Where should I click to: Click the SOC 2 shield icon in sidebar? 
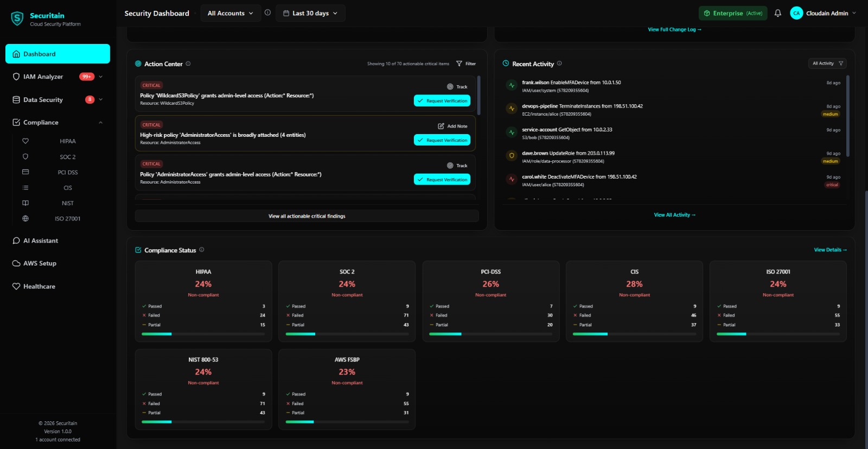[x=25, y=156]
